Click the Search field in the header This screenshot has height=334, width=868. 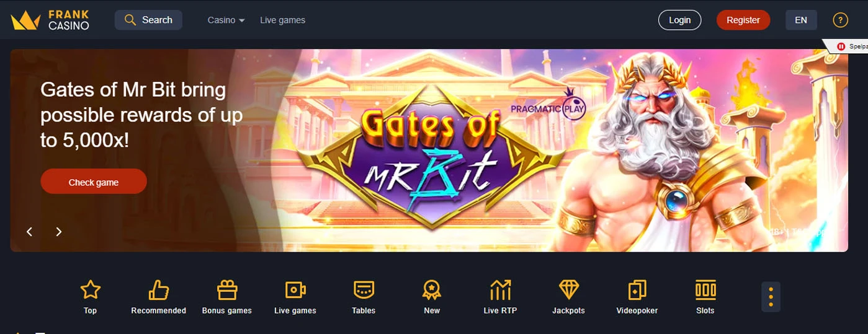coord(148,20)
